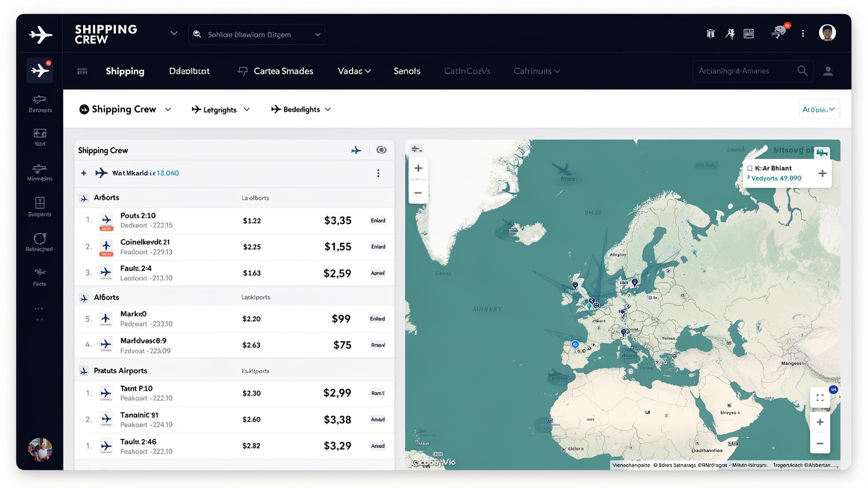Zoom out using the top-left map minus
The width and height of the screenshot is (868, 488).
coord(418,193)
